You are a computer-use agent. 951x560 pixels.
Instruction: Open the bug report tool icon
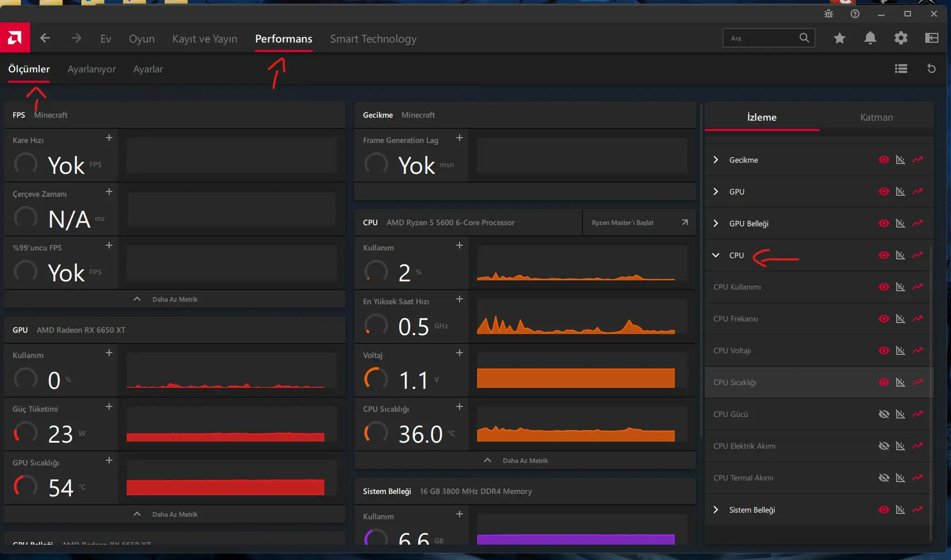[x=829, y=14]
